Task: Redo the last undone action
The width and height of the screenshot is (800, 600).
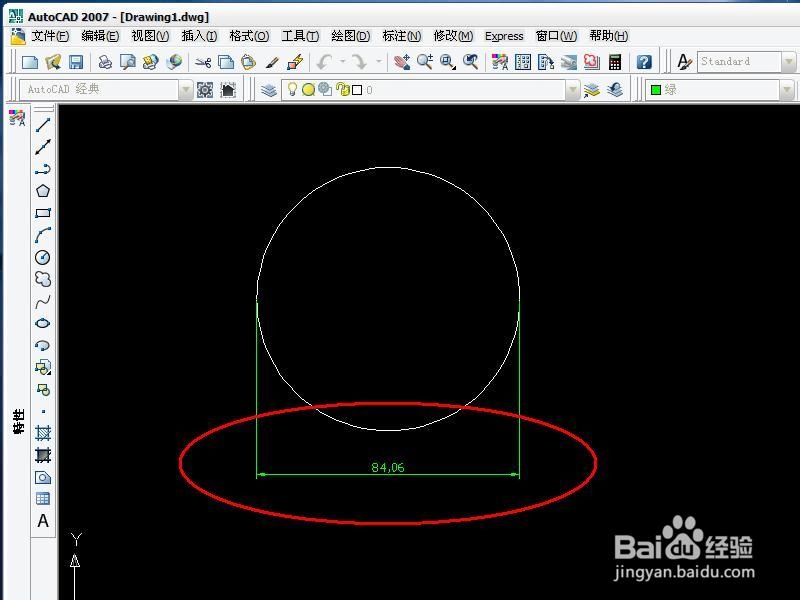Action: (x=360, y=62)
